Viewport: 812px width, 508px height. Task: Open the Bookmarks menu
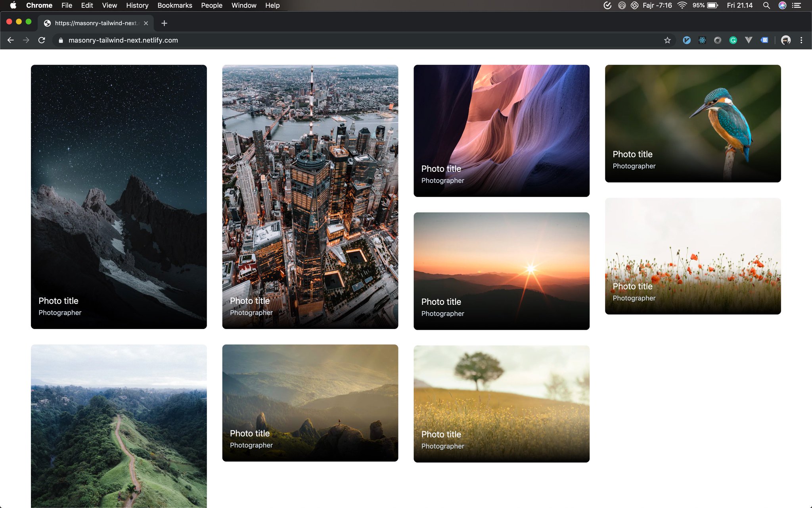174,5
